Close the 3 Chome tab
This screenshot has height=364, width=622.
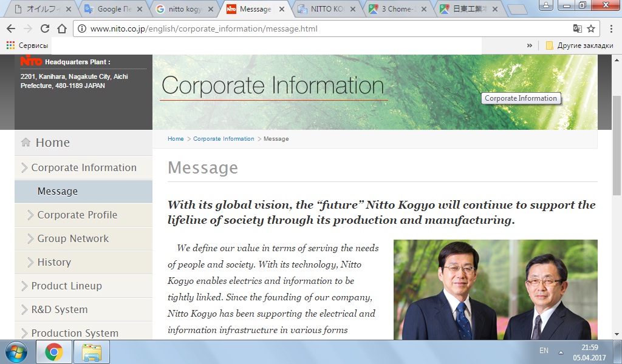tap(423, 8)
